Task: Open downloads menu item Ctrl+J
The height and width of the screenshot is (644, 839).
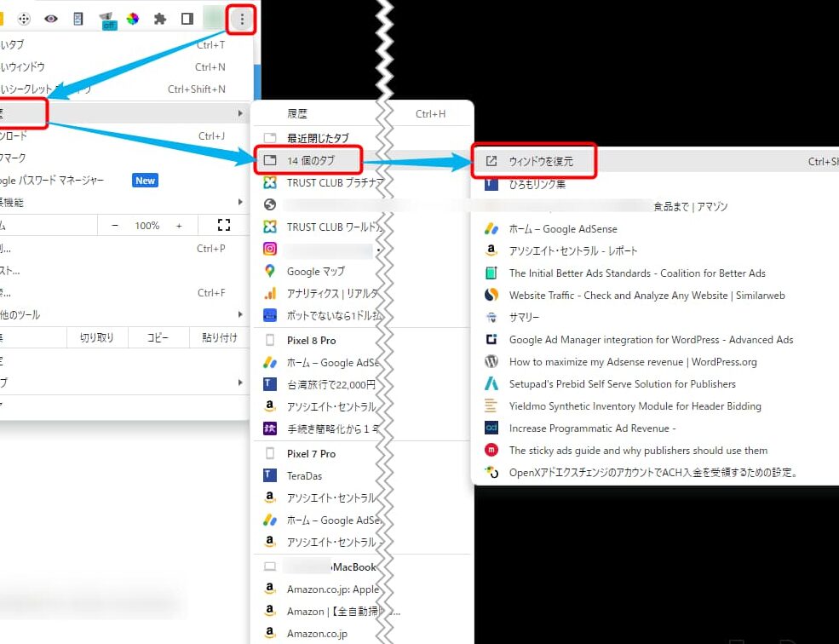Action: pyautogui.click(x=124, y=136)
